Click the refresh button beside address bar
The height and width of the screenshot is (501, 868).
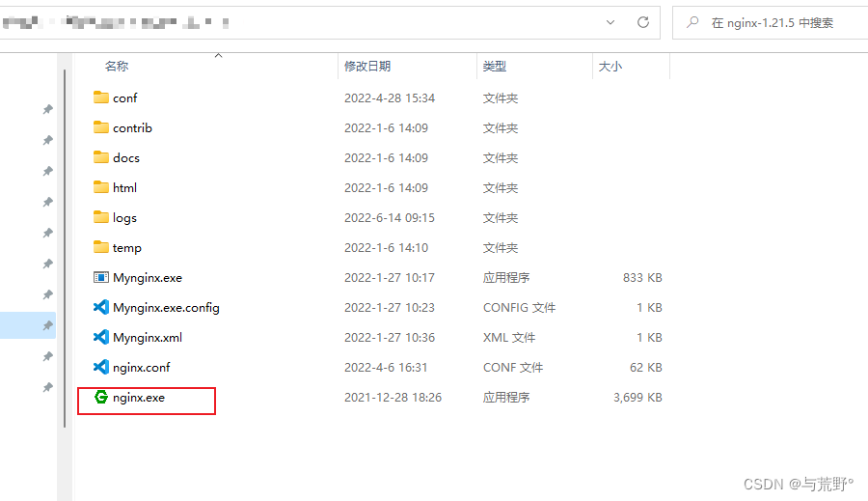point(642,22)
